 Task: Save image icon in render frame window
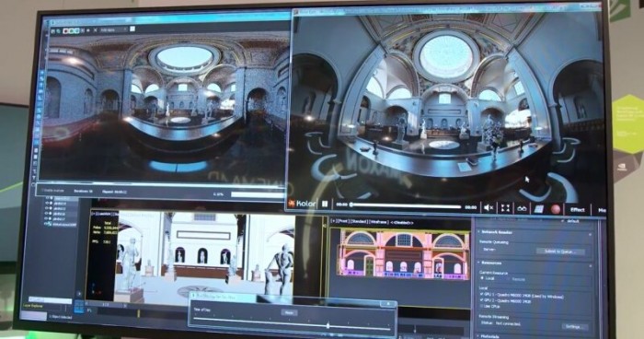[53, 30]
